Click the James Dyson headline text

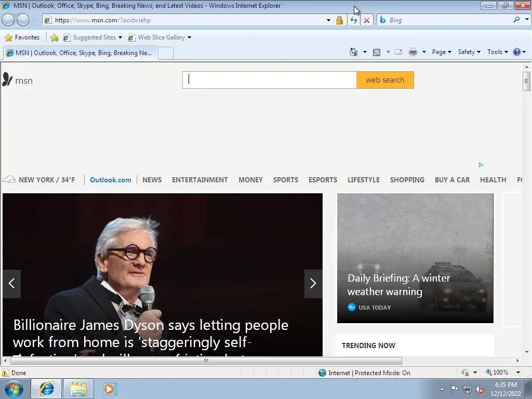pos(151,337)
